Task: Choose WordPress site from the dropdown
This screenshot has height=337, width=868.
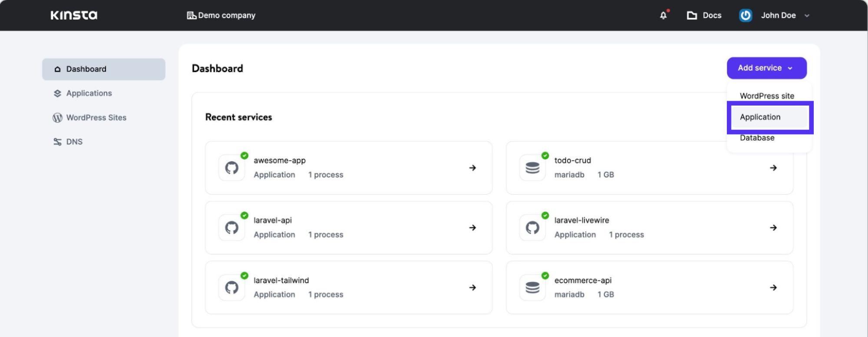Action: pyautogui.click(x=767, y=96)
